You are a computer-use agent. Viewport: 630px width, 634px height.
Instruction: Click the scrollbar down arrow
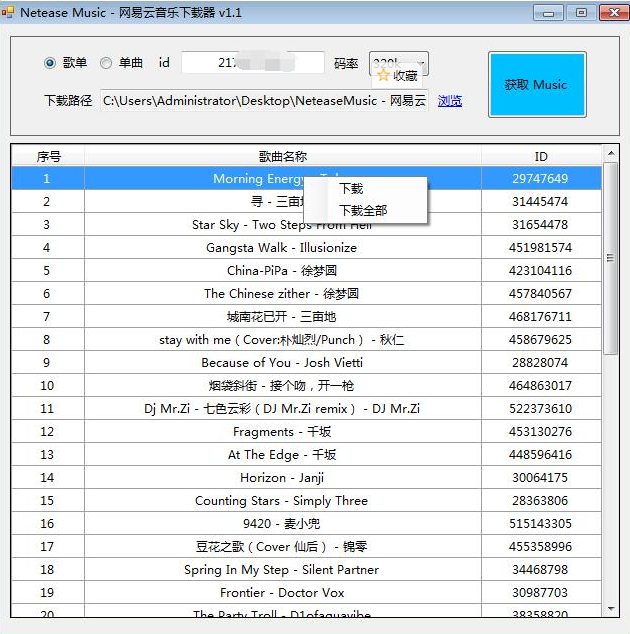click(x=611, y=609)
